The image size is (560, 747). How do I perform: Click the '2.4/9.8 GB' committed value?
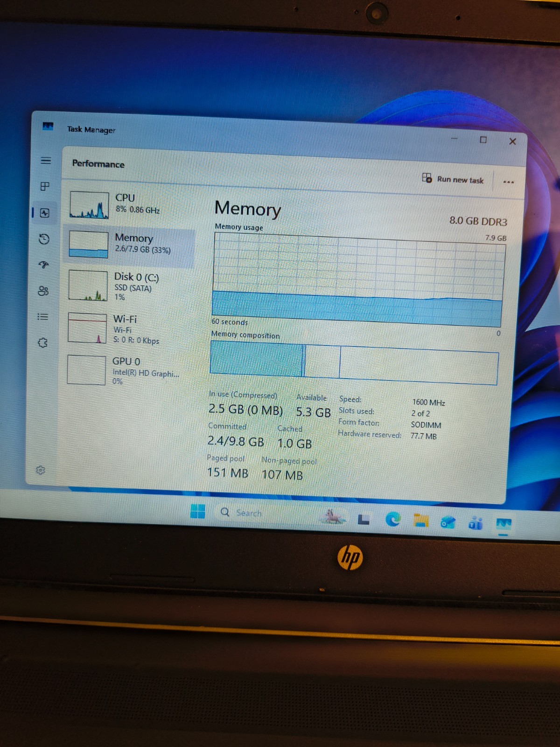point(236,441)
